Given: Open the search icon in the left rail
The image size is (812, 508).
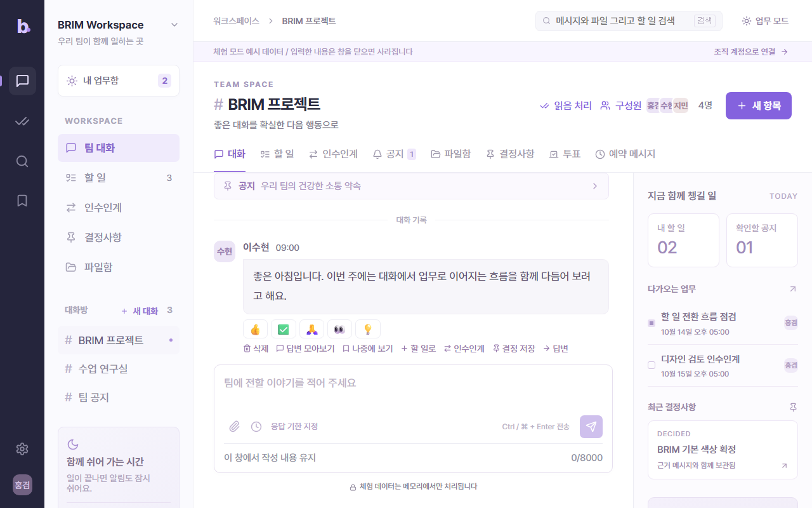Looking at the screenshot, I should click(x=22, y=161).
